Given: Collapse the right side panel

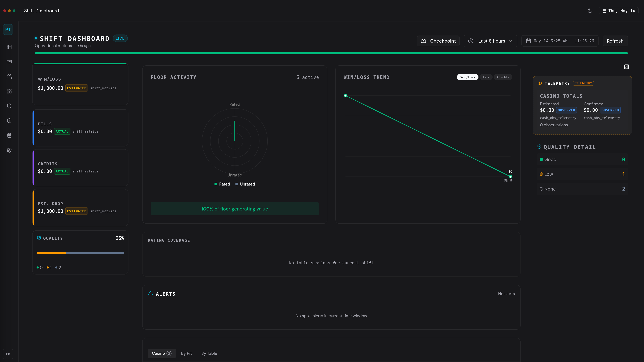Looking at the screenshot, I should tap(627, 67).
